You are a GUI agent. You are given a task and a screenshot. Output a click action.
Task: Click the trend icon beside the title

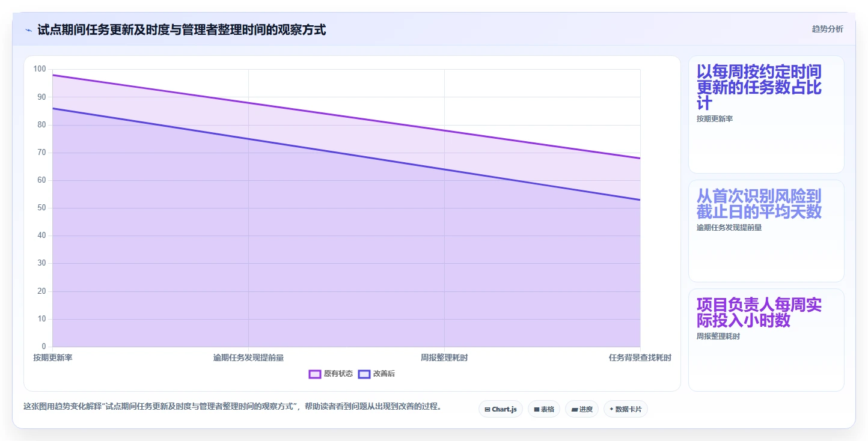(28, 30)
